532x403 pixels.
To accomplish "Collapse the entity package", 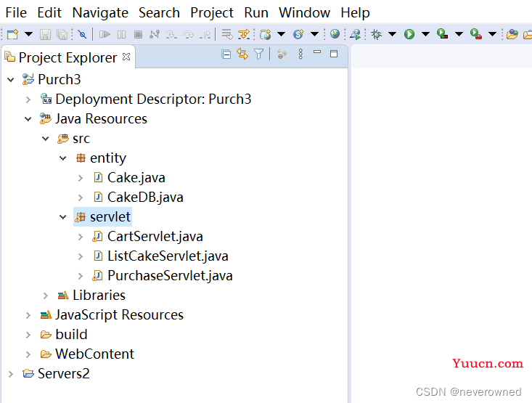I will click(62, 158).
